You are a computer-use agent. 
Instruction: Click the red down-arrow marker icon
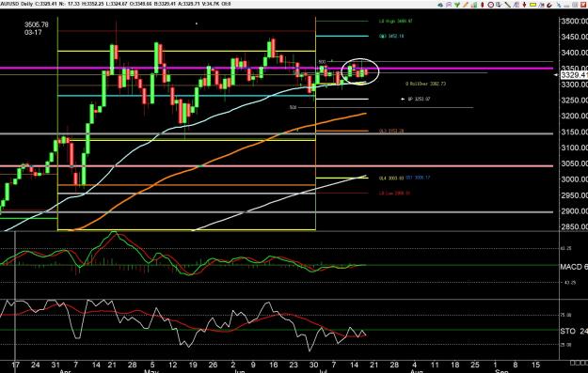(x=524, y=5)
